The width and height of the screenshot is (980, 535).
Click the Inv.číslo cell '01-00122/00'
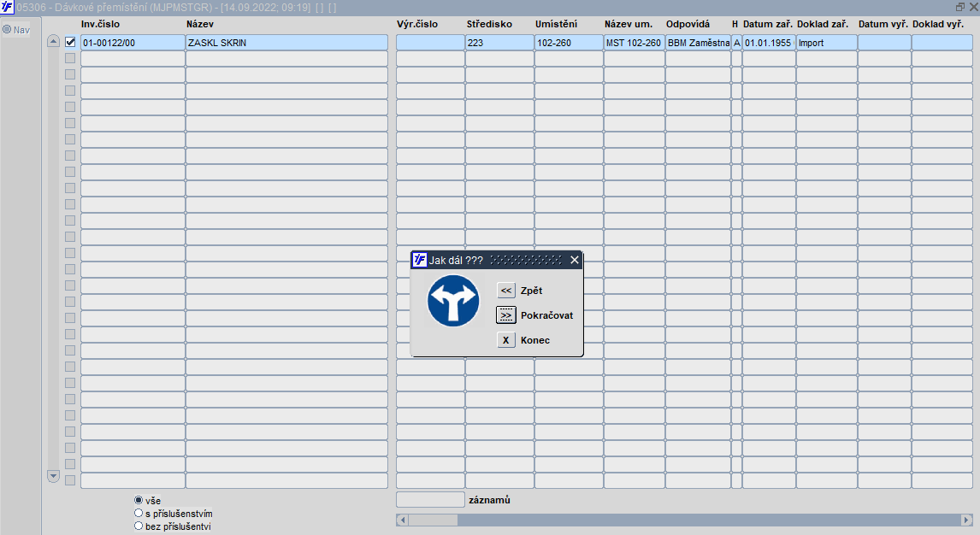[x=133, y=43]
